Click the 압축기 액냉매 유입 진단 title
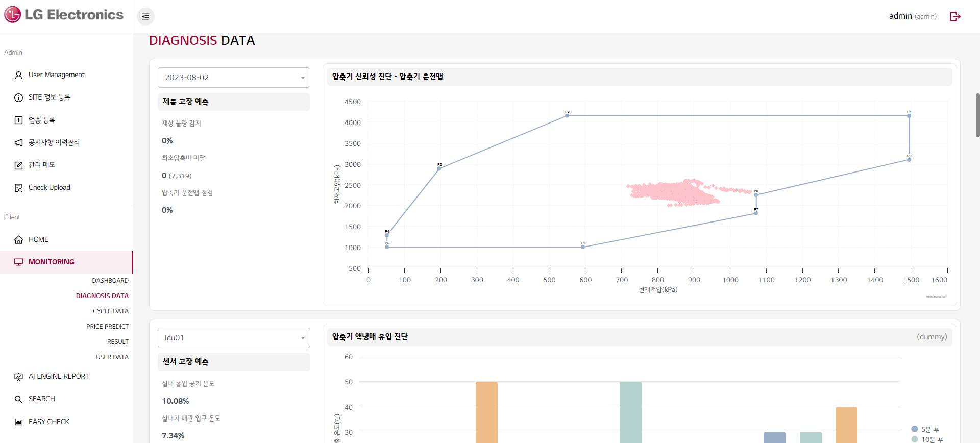980x443 pixels. (x=370, y=337)
